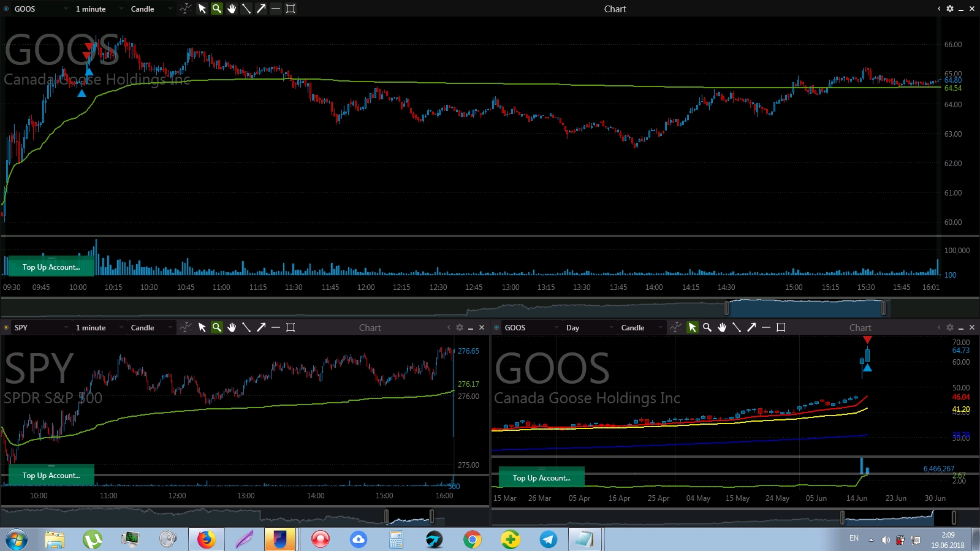Open Firefox from the taskbar

tap(206, 539)
